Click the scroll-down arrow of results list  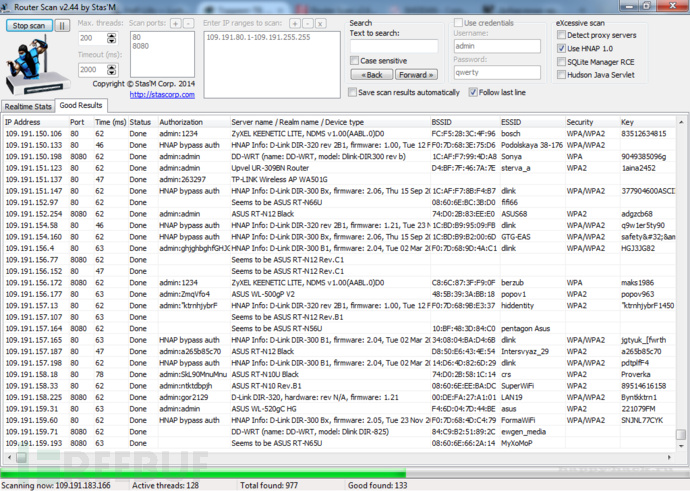click(681, 445)
